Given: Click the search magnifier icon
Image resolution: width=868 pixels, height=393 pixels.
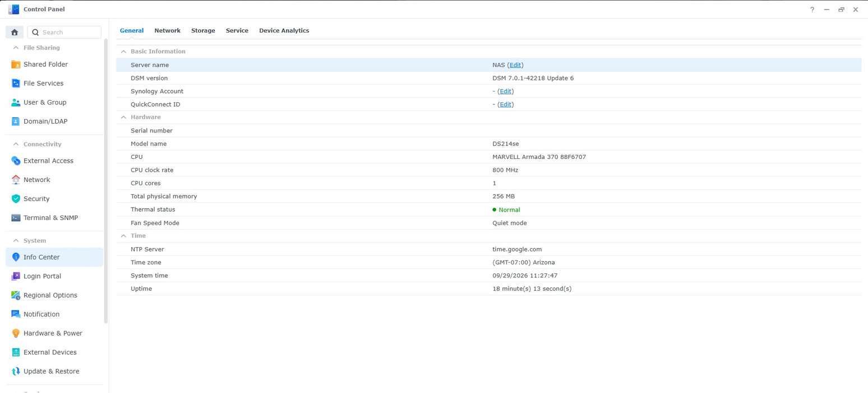Looking at the screenshot, I should point(35,33).
